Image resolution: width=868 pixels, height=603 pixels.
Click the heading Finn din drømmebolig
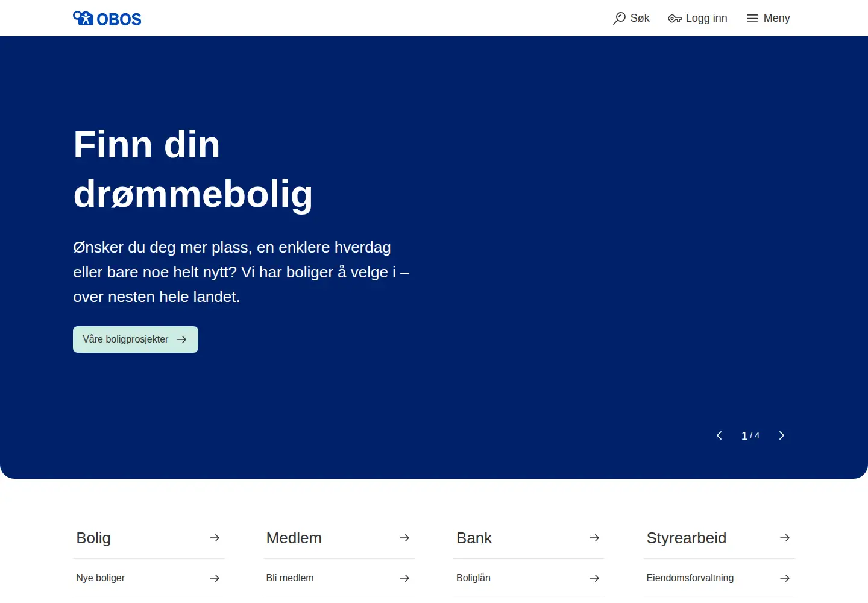pos(193,169)
